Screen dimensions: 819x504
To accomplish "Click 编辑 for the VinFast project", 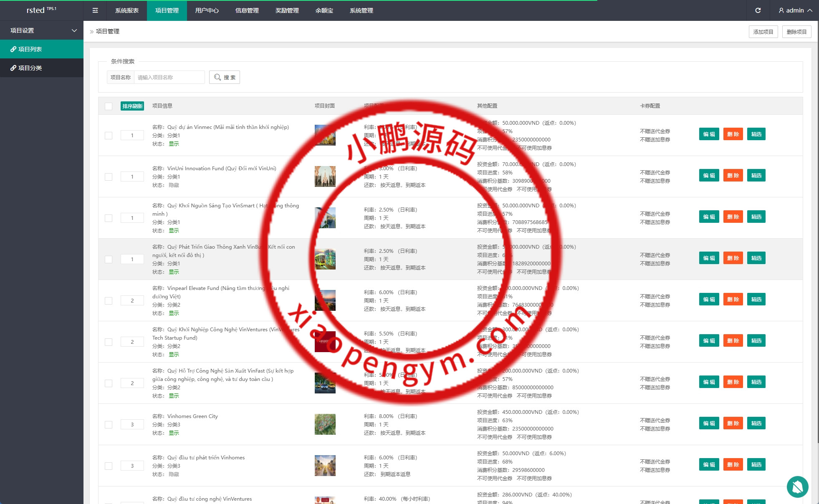I will coord(709,382).
